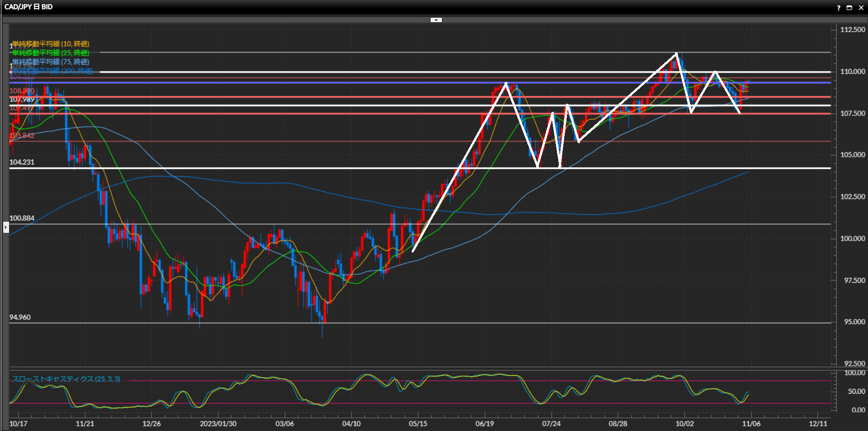Select the horizontal line at 104.231

pos(272,168)
